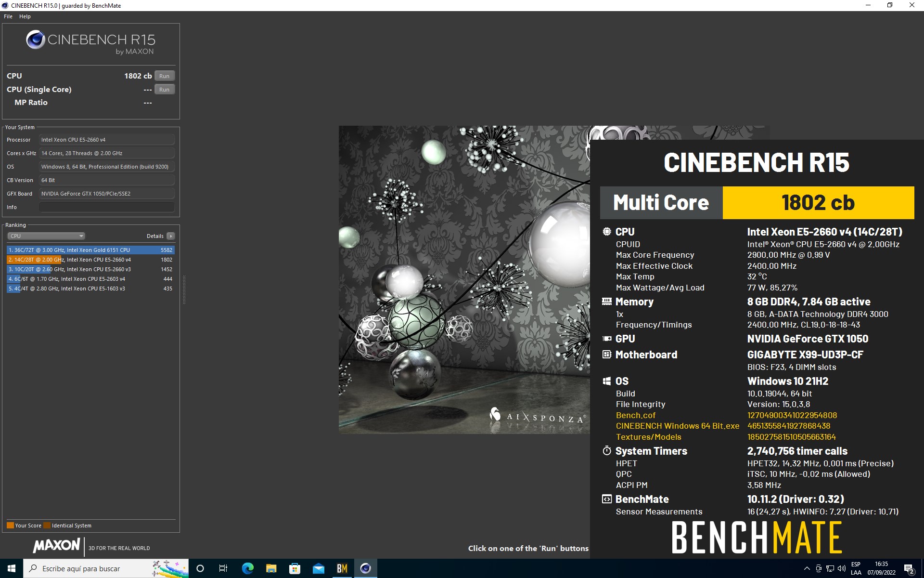Open the clock and date flyout
Viewport: 924px width, 578px height.
882,568
